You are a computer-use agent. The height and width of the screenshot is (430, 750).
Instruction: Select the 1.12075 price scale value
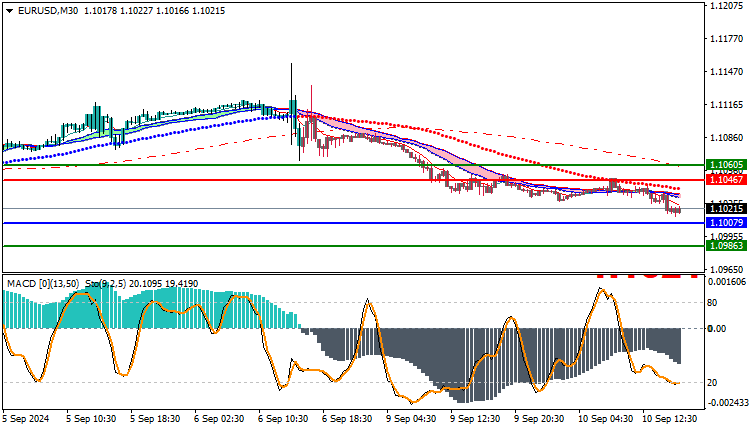click(x=727, y=6)
